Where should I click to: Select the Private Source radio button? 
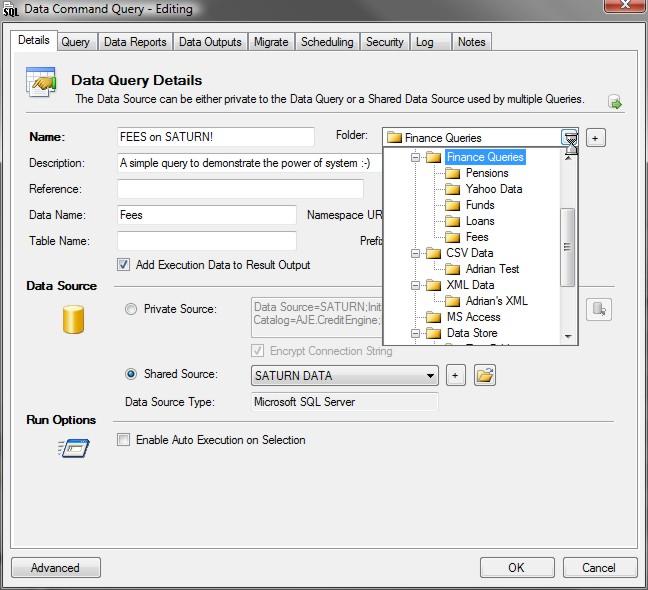(131, 310)
